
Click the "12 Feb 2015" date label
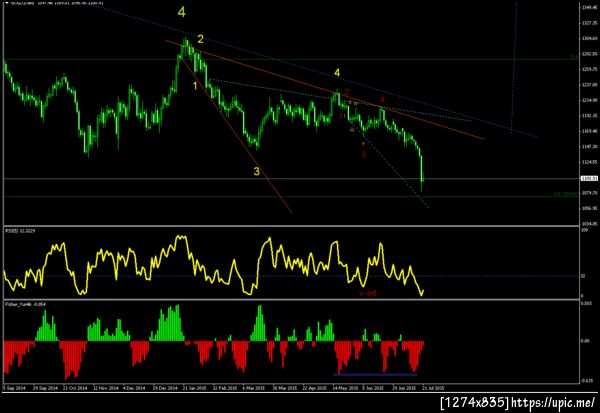225,388
